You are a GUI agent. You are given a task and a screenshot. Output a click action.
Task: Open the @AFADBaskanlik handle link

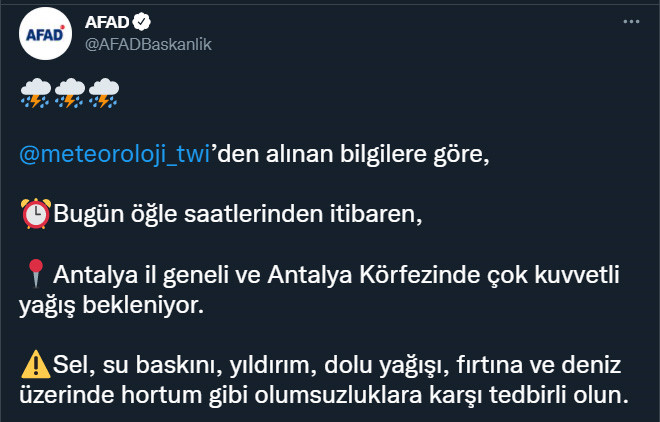coord(148,44)
